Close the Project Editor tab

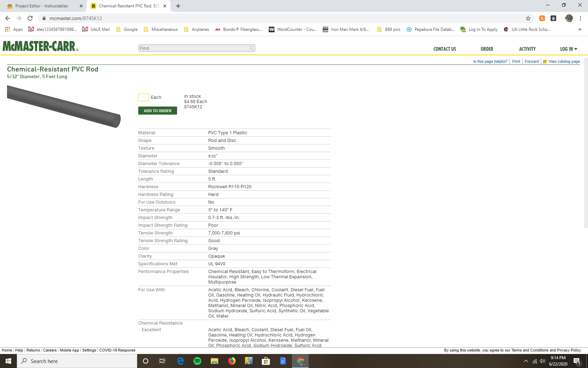(x=81, y=6)
